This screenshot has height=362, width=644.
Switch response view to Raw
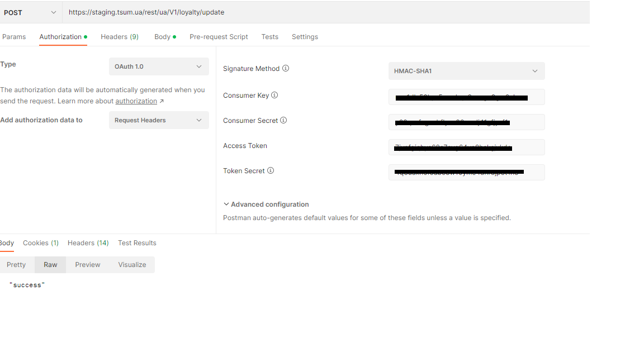click(x=50, y=265)
